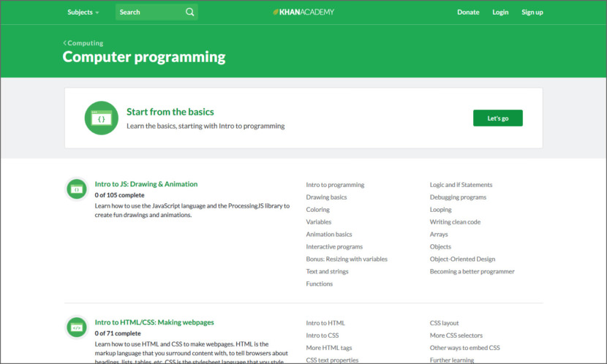Click the '0 of 105 complete' text
The width and height of the screenshot is (607, 364).
[x=119, y=195]
